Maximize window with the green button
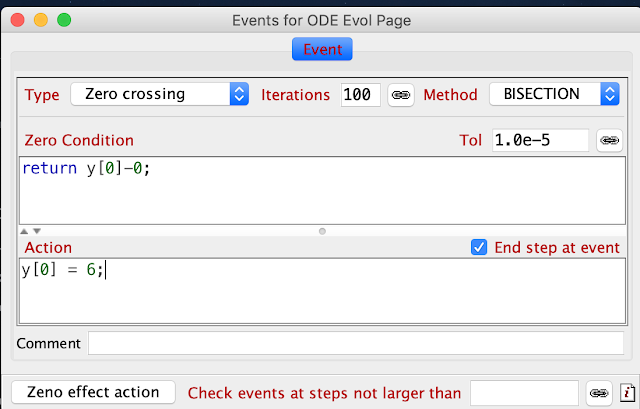 64,20
